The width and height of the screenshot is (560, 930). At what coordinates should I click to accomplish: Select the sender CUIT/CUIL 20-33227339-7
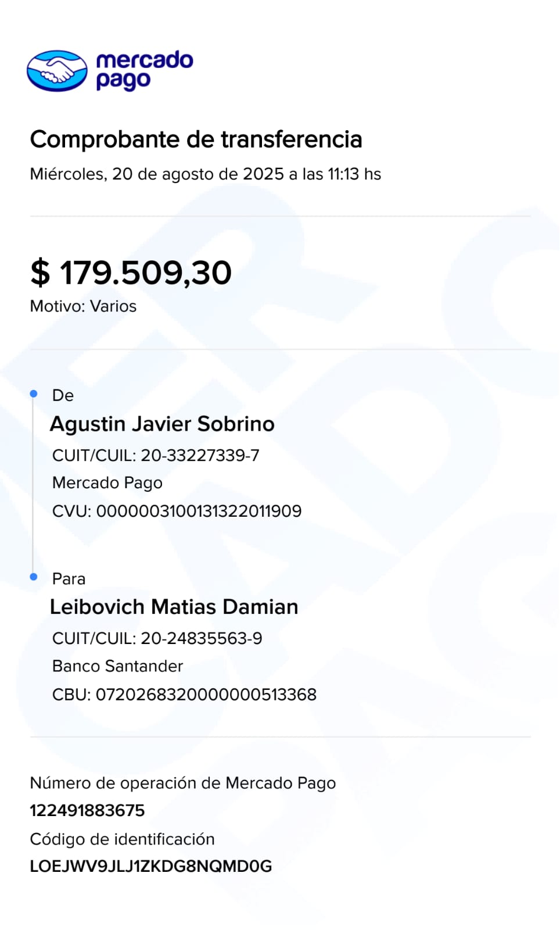tap(200, 456)
